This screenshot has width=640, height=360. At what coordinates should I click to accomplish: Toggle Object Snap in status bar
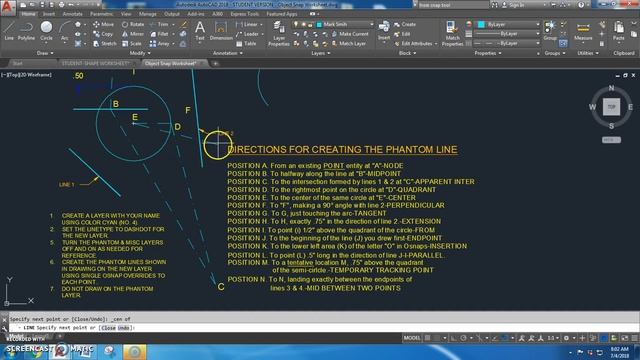click(504, 338)
